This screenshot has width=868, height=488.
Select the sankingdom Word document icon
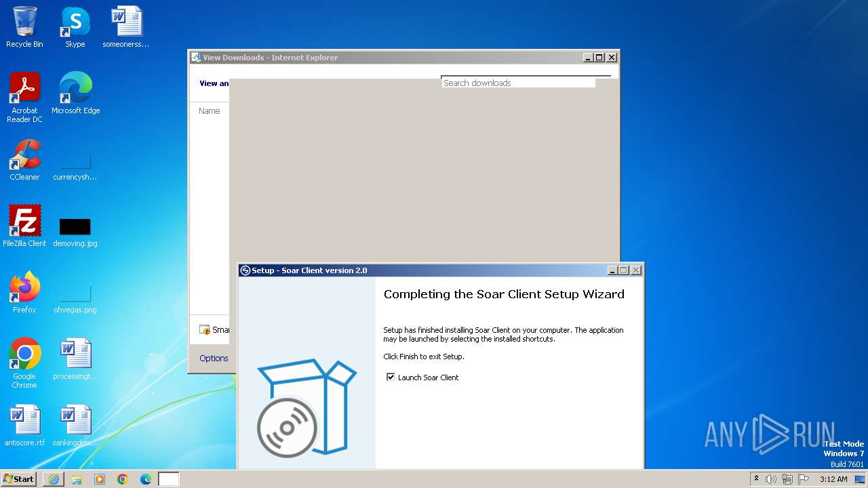click(75, 426)
